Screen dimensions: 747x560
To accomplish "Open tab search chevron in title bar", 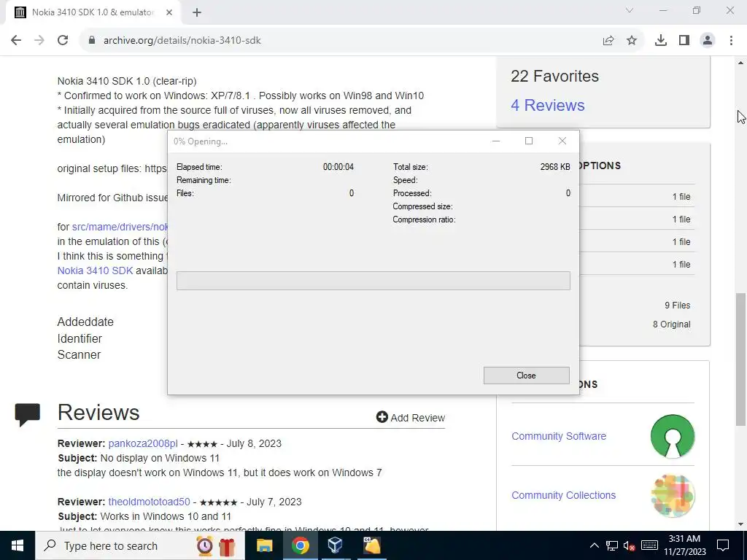I will [630, 10].
